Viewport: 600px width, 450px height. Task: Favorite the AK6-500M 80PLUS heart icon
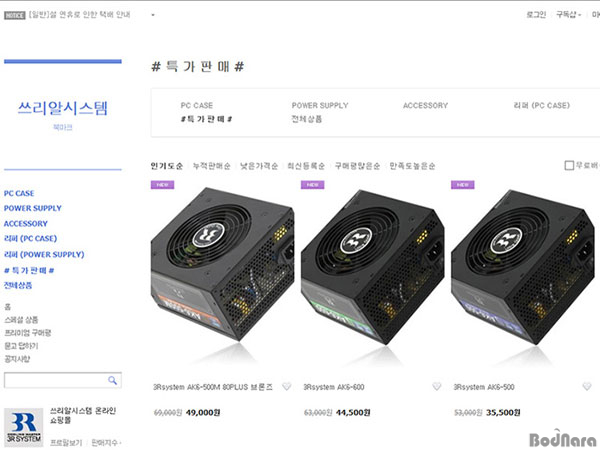(286, 386)
